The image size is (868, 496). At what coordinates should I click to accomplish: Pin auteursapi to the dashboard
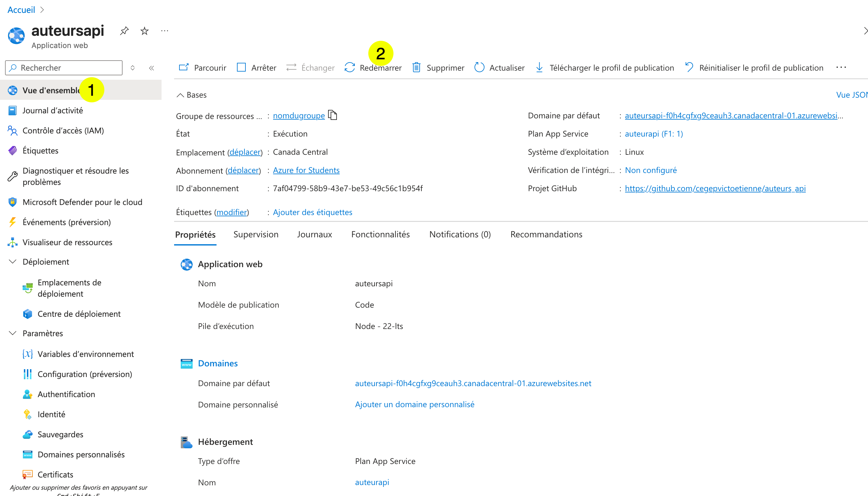[x=124, y=31]
